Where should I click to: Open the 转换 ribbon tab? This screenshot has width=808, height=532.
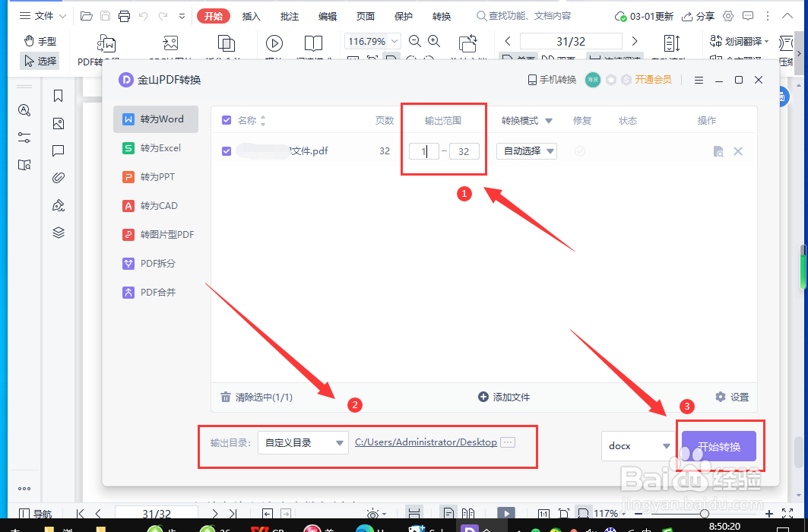click(442, 17)
